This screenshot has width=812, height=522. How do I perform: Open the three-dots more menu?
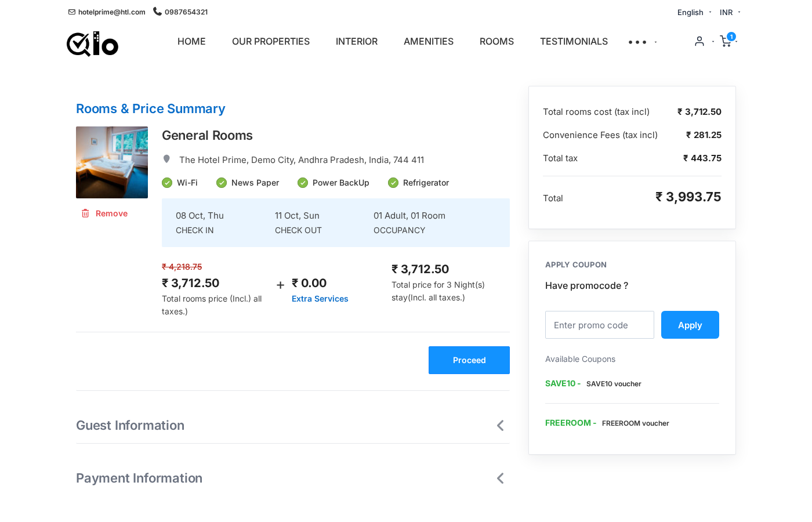(x=637, y=42)
